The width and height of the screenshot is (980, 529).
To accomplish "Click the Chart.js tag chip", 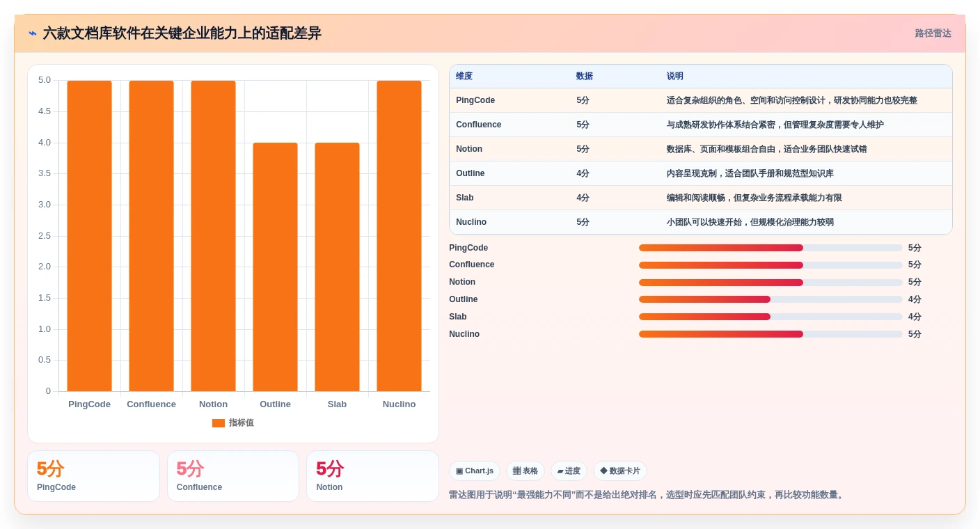I will point(475,471).
